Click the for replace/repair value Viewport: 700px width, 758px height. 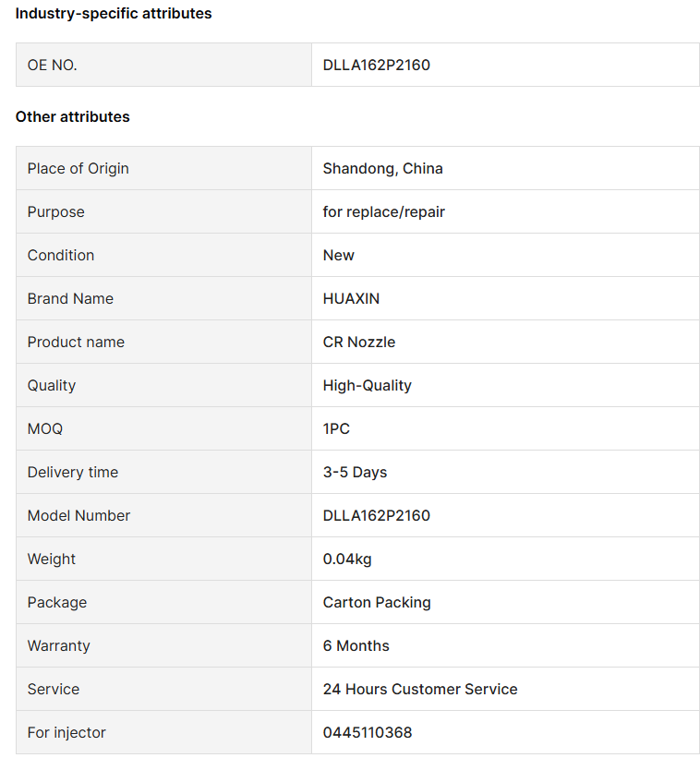383,211
